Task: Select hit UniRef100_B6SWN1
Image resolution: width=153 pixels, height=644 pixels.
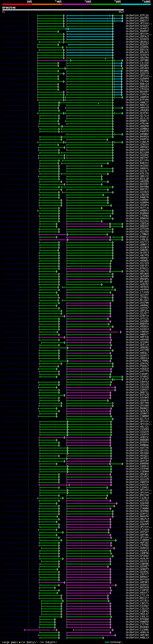Action: (137, 71)
